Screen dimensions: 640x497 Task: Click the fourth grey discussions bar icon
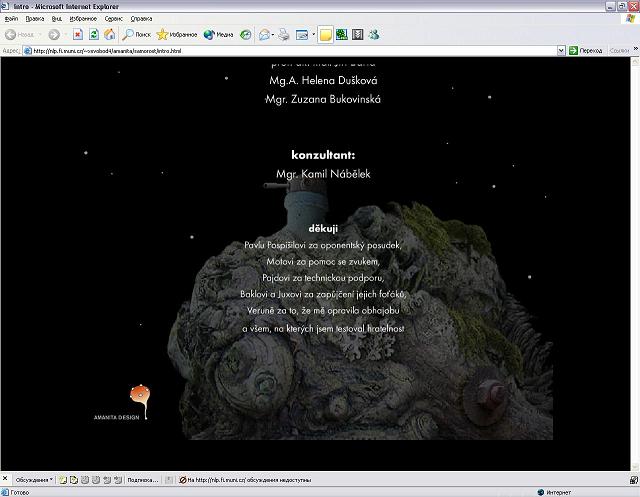[96, 480]
